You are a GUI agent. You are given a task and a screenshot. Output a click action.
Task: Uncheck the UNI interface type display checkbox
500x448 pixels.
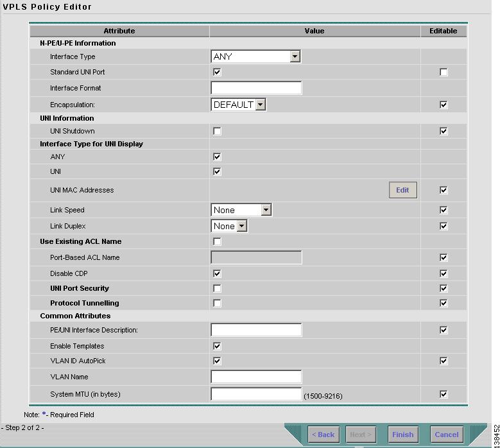coord(217,171)
